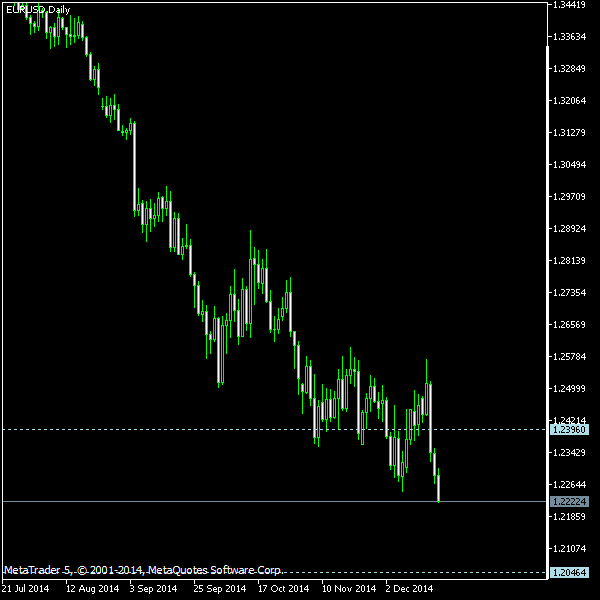
Task: Select the 1.23960 dashed level price label
Action: tap(569, 429)
